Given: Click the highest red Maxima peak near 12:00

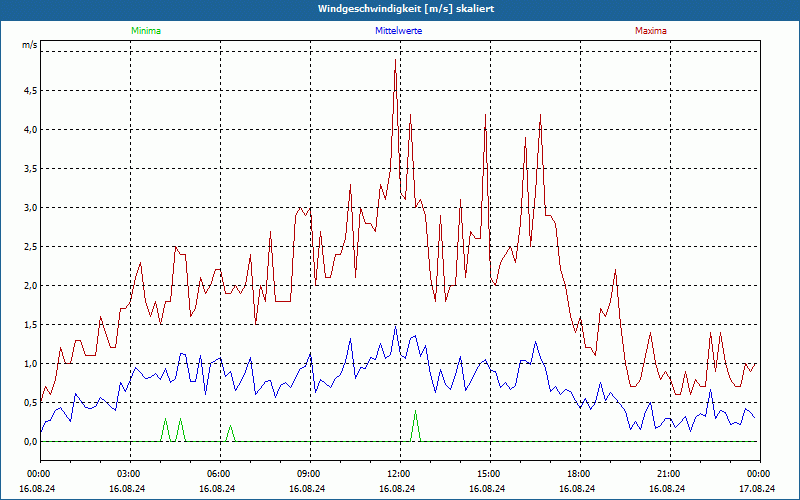Looking at the screenshot, I should click(395, 61).
